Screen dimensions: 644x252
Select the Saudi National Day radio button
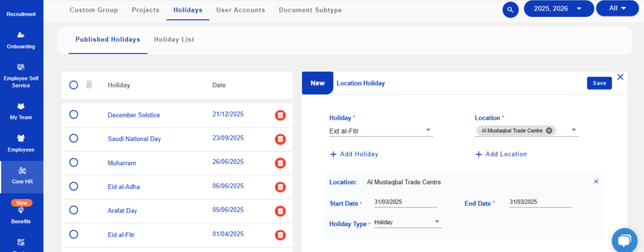74,138
